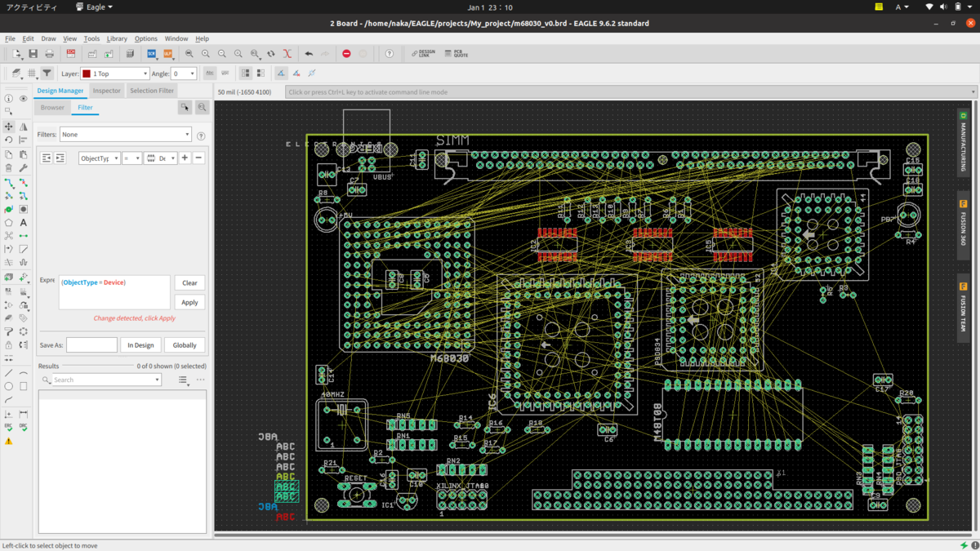
Task: Click the Undo arrow icon
Action: (309, 54)
